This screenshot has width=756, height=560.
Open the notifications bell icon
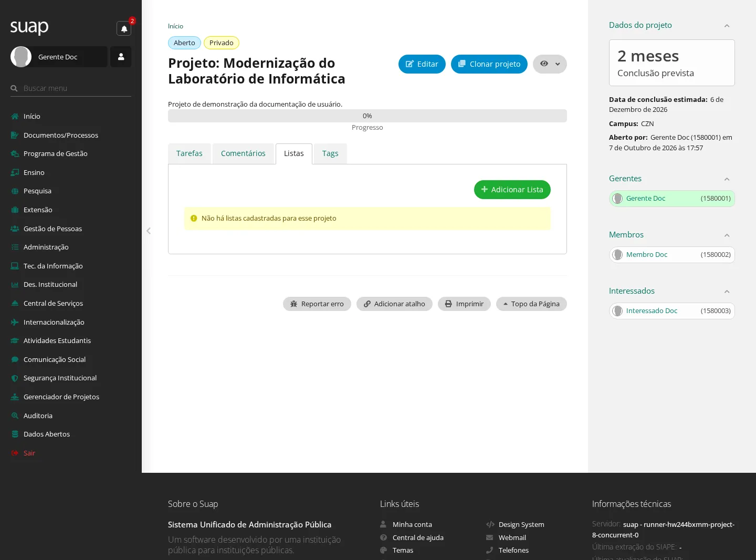[x=124, y=29]
